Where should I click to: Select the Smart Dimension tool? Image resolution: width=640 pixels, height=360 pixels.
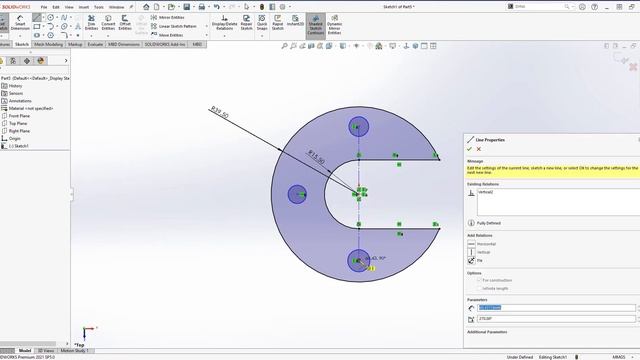20,23
